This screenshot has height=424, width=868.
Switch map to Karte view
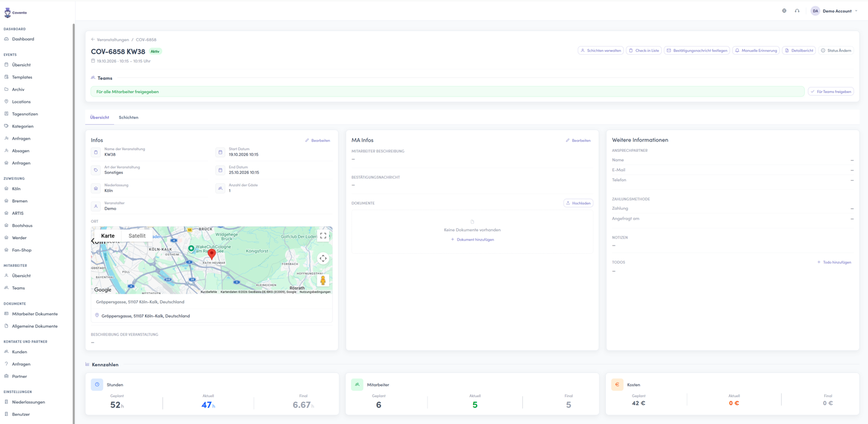coord(108,236)
